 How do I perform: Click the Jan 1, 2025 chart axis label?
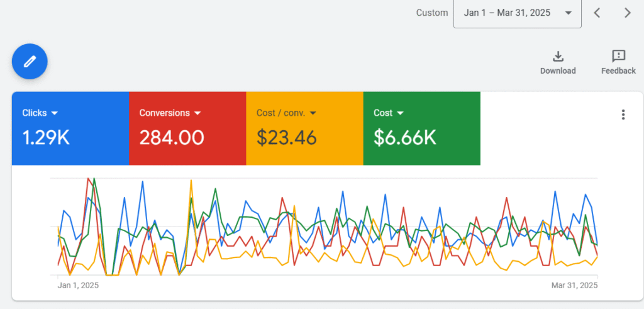coord(78,285)
